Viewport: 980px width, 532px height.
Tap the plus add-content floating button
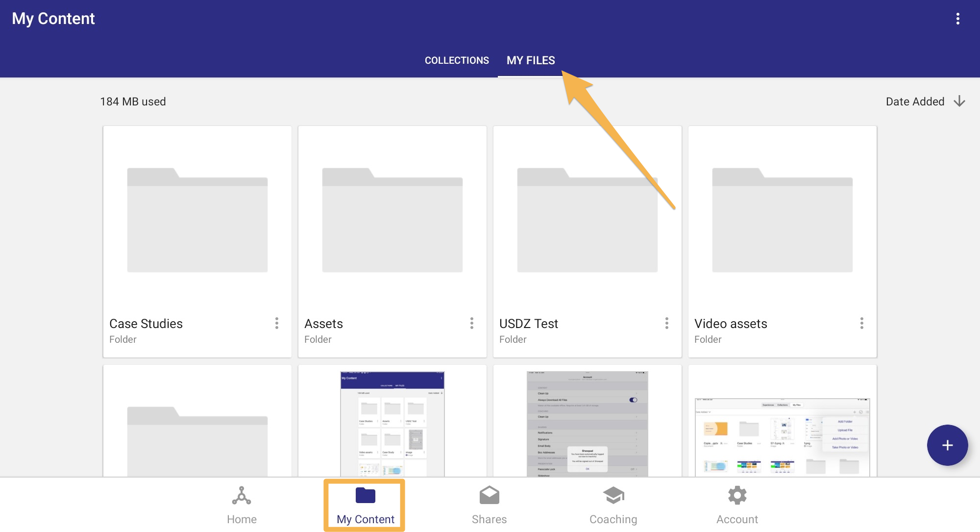coord(947,445)
